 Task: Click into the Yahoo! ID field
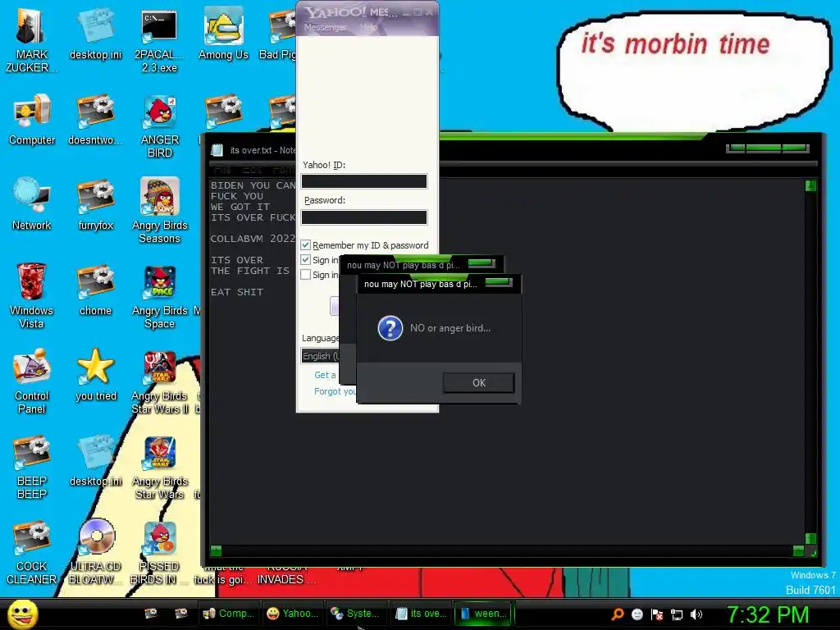(x=364, y=181)
